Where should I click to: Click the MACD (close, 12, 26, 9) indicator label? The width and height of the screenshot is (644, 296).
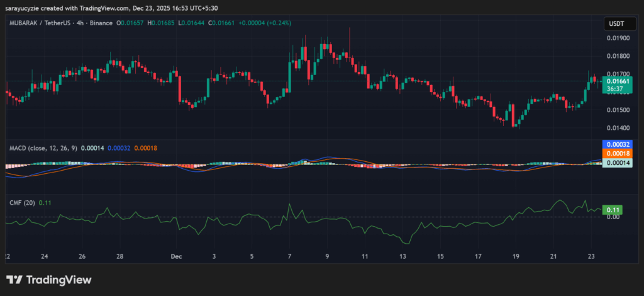[x=44, y=147]
